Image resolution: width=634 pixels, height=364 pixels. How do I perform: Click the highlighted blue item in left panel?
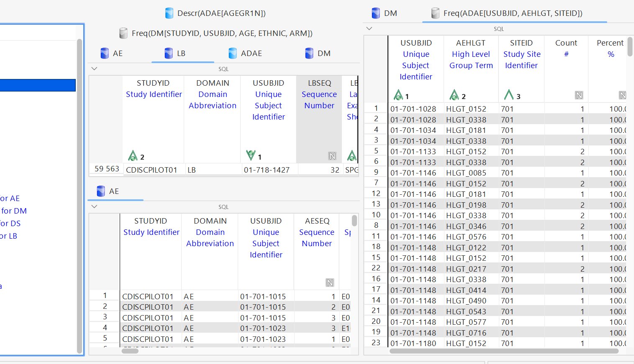point(38,85)
